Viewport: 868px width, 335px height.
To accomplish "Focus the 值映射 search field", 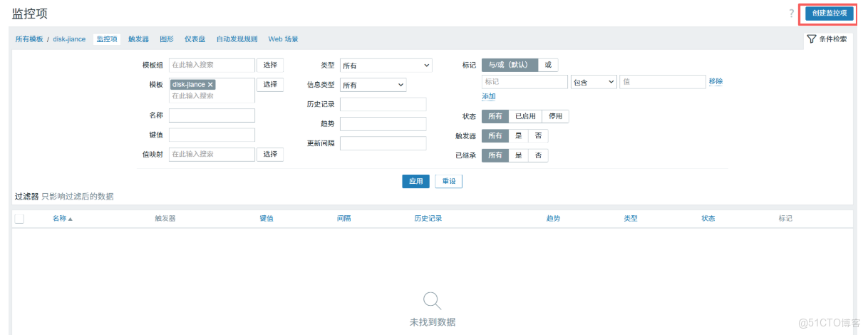I will tap(212, 154).
